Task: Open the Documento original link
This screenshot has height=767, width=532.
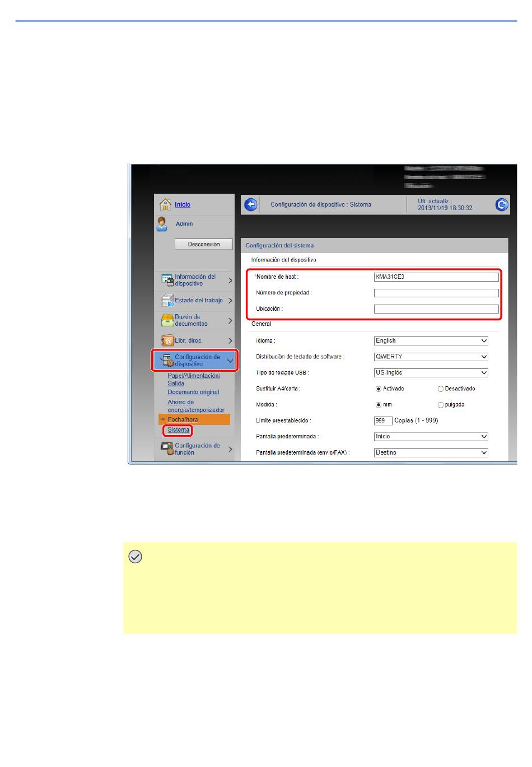Action: click(193, 392)
